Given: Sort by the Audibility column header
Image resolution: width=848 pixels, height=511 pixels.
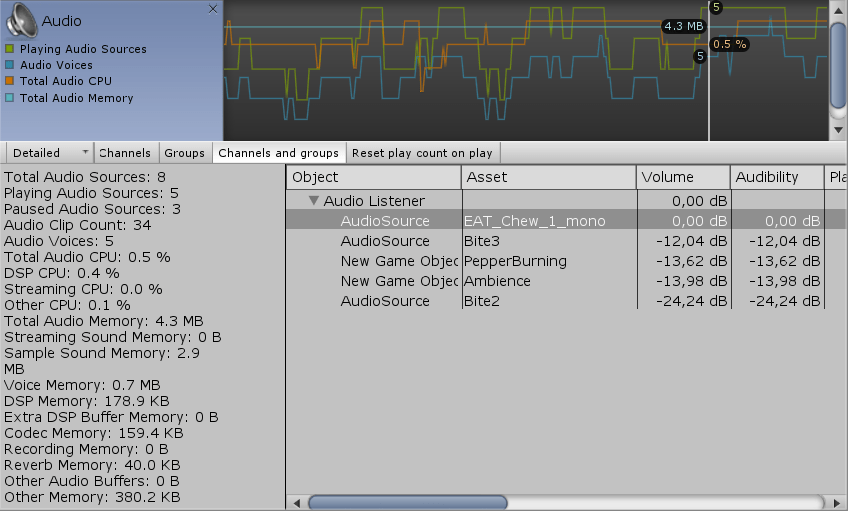Looking at the screenshot, I should point(776,177).
